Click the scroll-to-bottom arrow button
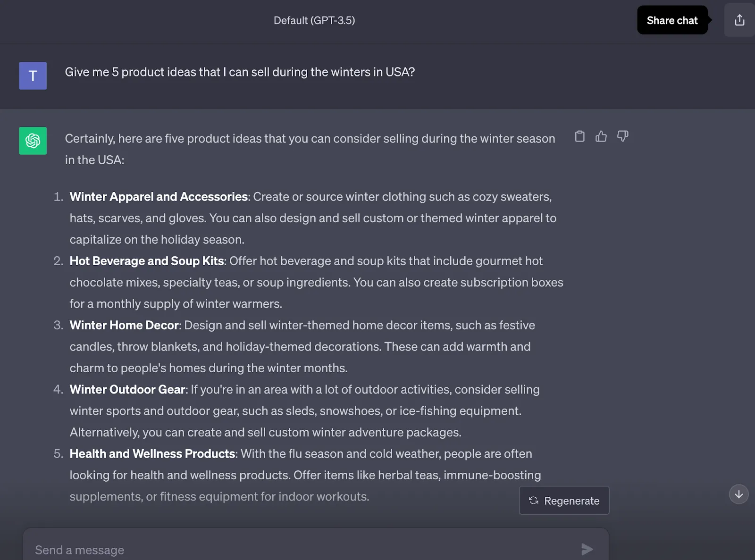This screenshot has height=560, width=755. coord(738,494)
